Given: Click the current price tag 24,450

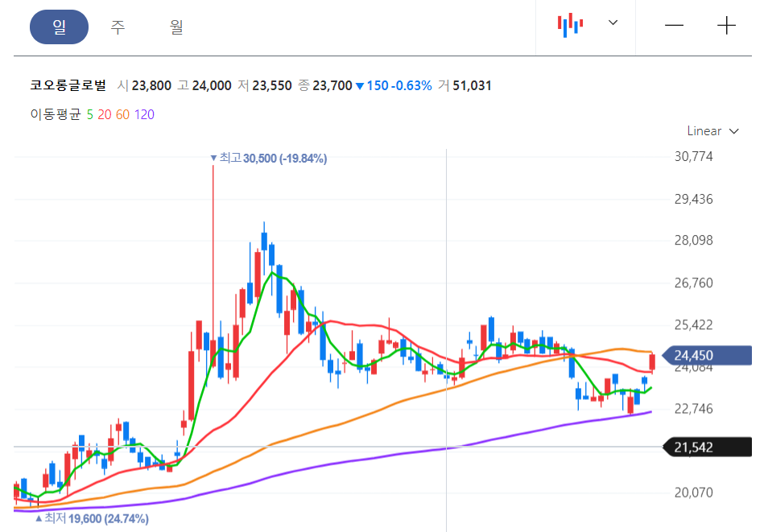Looking at the screenshot, I should (707, 355).
